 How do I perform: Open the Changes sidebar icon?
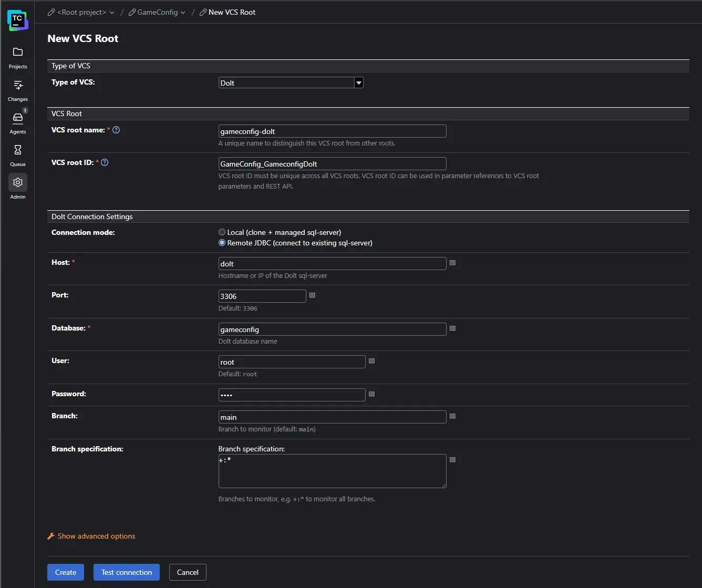coord(18,85)
